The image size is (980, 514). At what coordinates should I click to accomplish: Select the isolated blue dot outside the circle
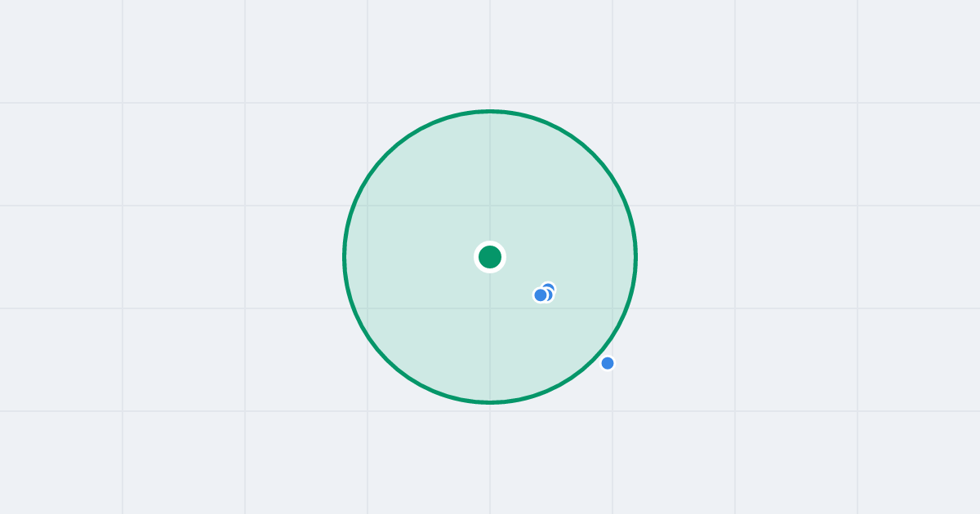pyautogui.click(x=608, y=363)
